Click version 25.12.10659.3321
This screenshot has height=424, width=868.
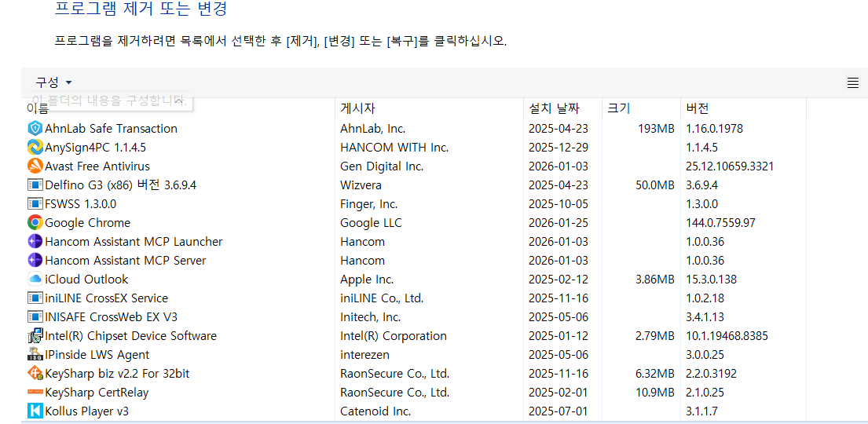(x=730, y=166)
